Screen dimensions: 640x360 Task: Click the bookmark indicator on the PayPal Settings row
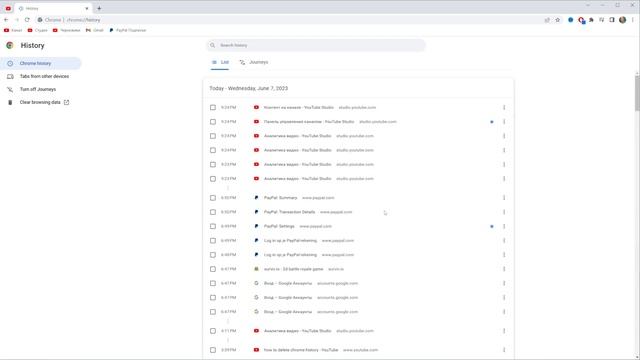pos(492,226)
